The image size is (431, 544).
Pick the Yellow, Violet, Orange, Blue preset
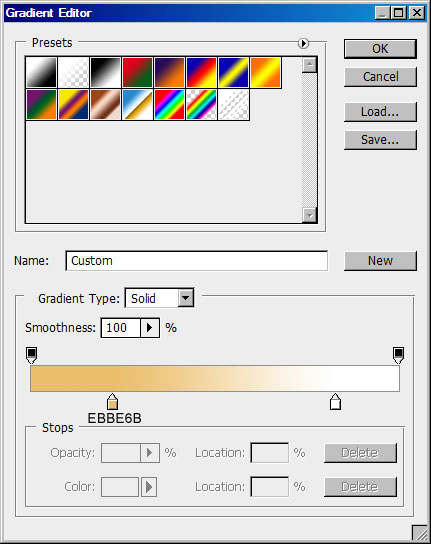pos(73,104)
